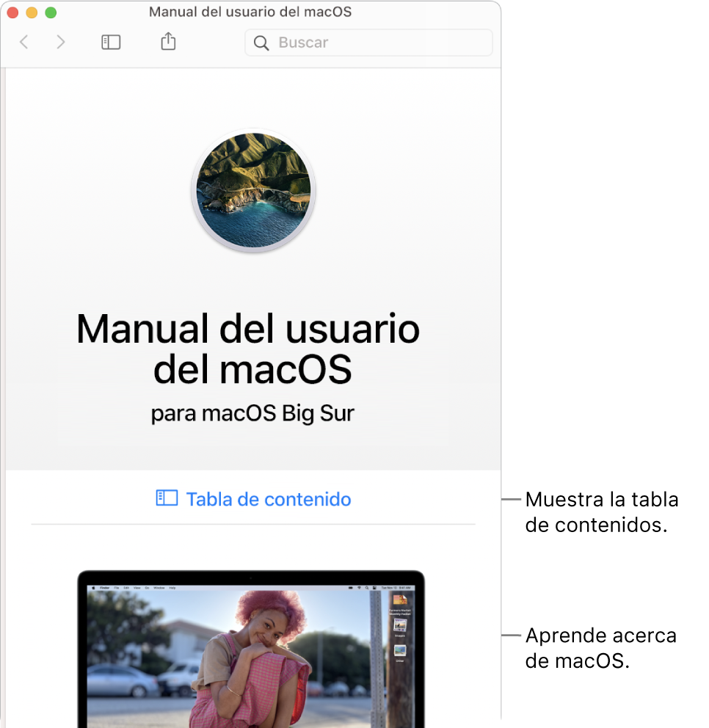This screenshot has height=728, width=709.
Task: Click the callout "Muestra la tabla de contenidos"
Action: [601, 512]
